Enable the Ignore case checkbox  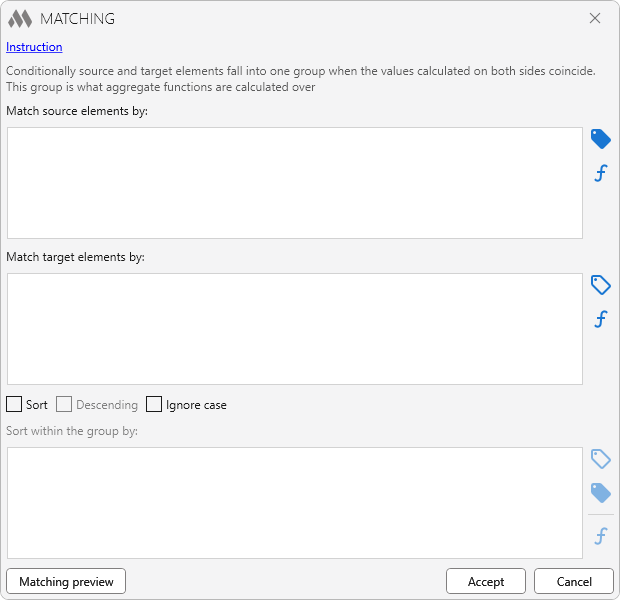(x=154, y=404)
